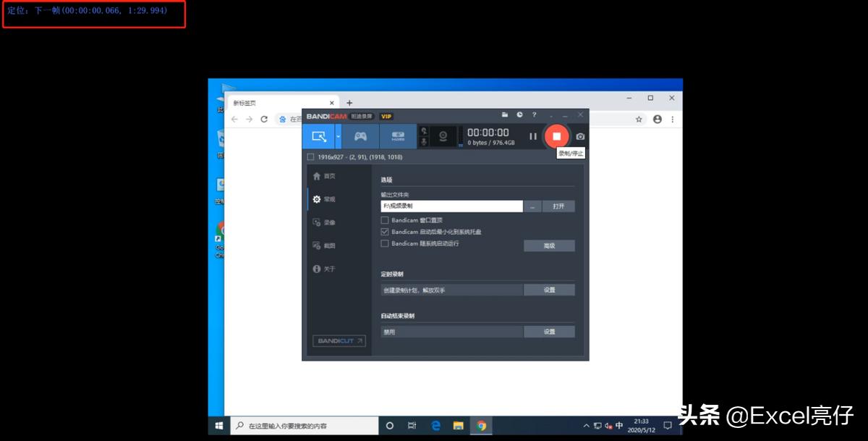Screen dimensions: 868x441
Task: Open File Explorer from the taskbar
Action: point(458,425)
